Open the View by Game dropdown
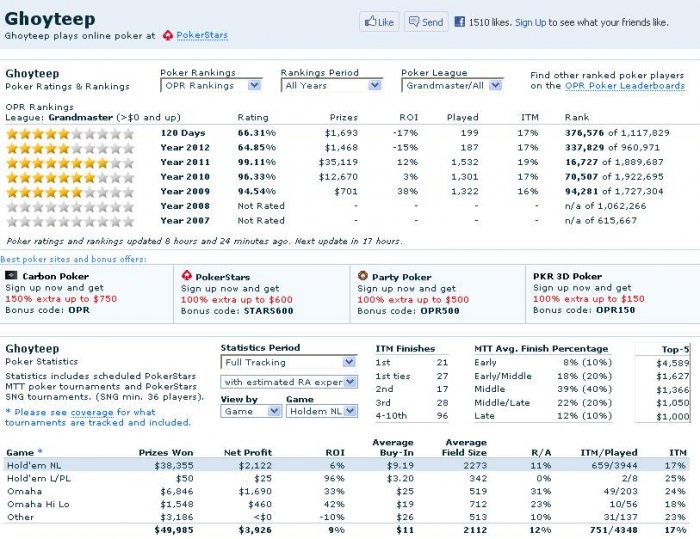Image resolution: width=700 pixels, height=539 pixels. [x=251, y=411]
